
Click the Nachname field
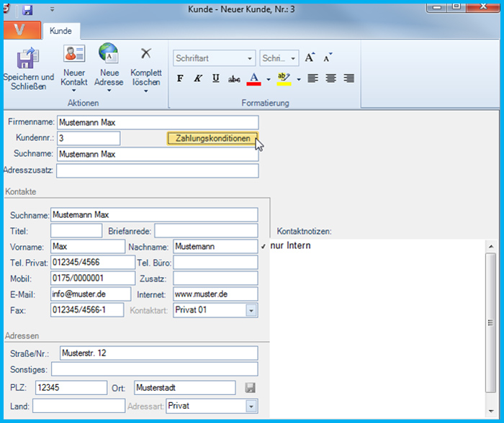click(215, 246)
